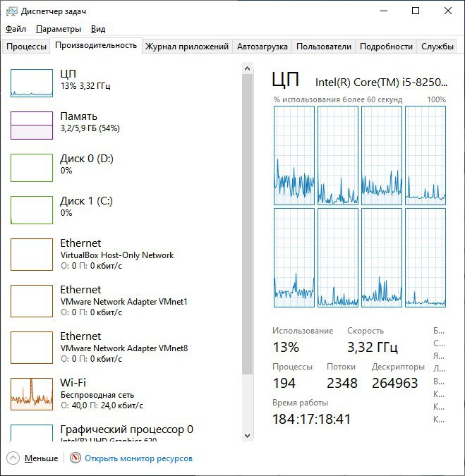The width and height of the screenshot is (465, 476).
Task: Click scrollbar up arrow in sidebar
Action: [247, 68]
